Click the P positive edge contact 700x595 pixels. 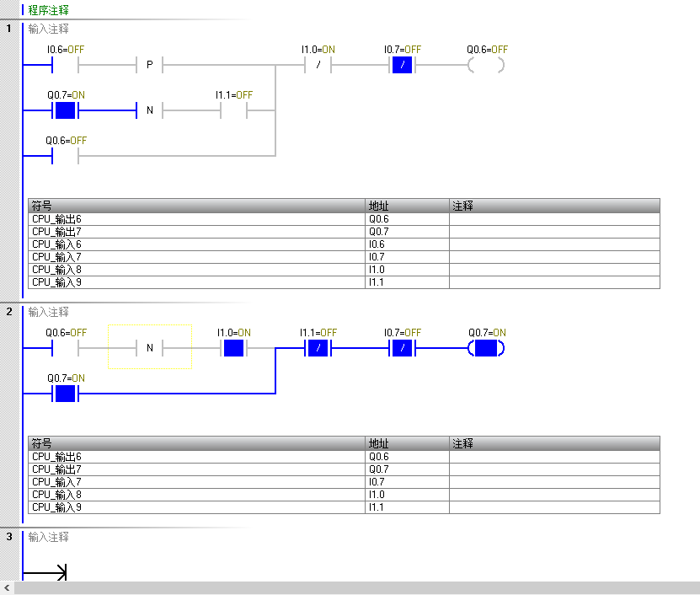point(149,64)
